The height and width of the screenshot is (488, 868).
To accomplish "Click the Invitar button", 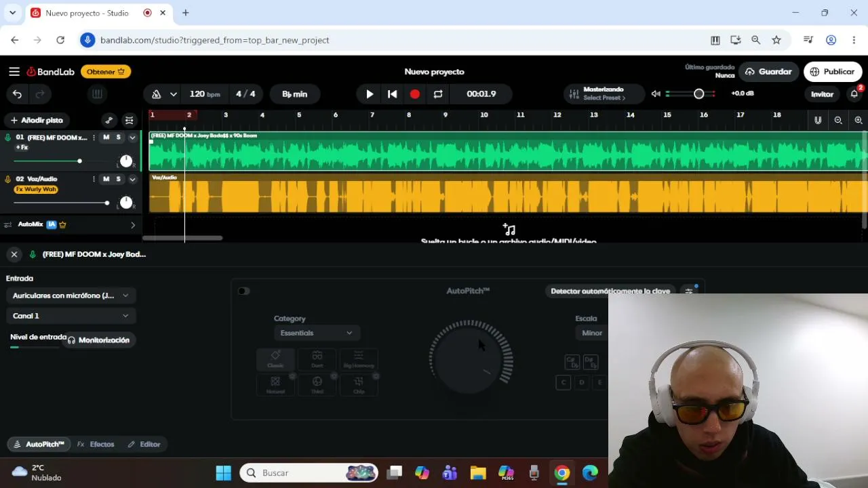I will coord(822,94).
